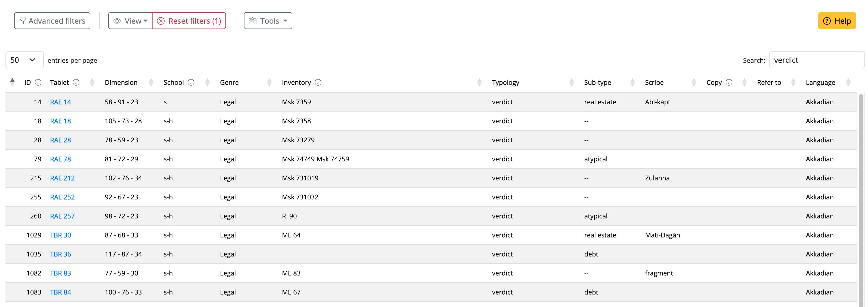Sort by ID using the sort arrows
868x307 pixels.
(13, 83)
